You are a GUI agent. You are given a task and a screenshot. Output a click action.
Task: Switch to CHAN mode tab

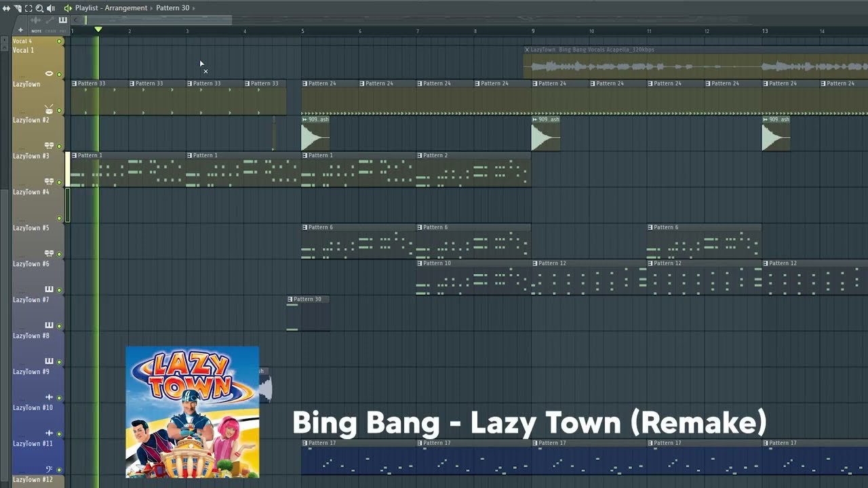[x=50, y=30]
